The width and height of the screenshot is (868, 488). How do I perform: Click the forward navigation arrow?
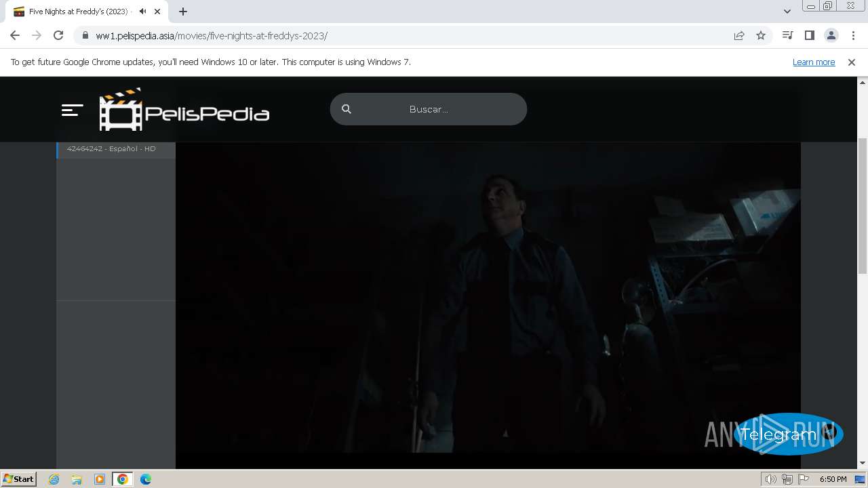point(37,35)
